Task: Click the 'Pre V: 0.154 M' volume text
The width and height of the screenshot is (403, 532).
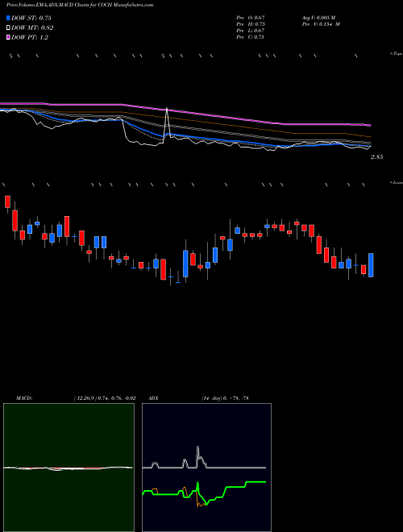Action: [x=322, y=24]
